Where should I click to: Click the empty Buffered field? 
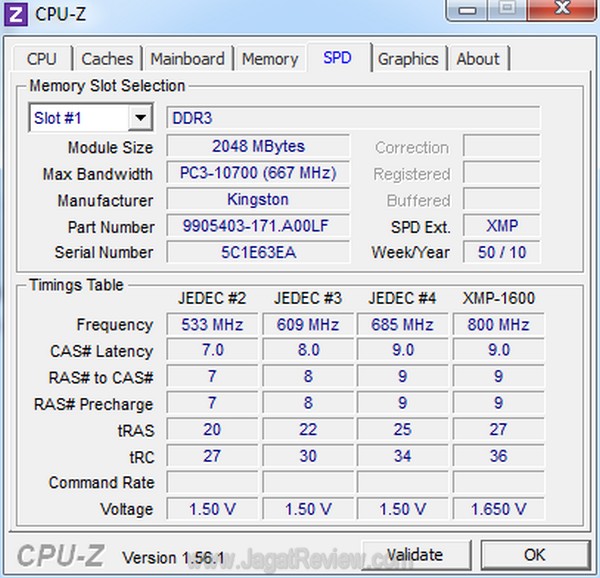(x=502, y=199)
